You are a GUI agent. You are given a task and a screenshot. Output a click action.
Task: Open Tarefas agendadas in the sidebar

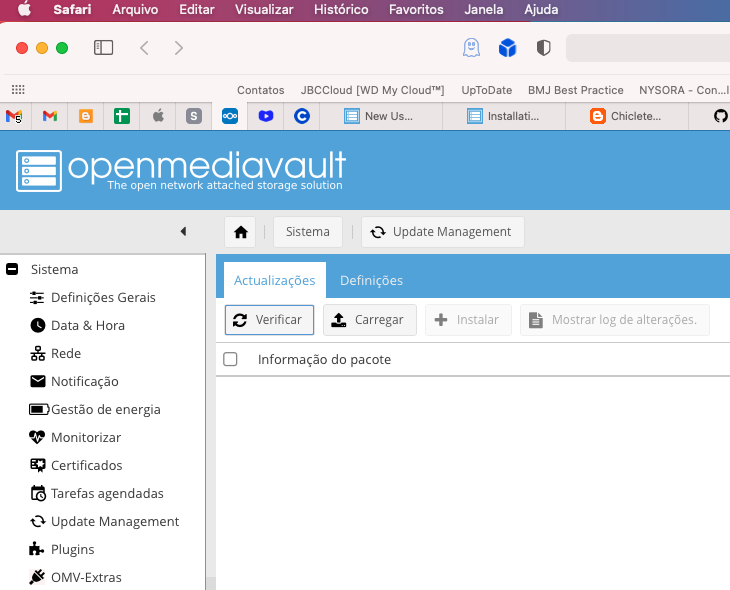[107, 493]
